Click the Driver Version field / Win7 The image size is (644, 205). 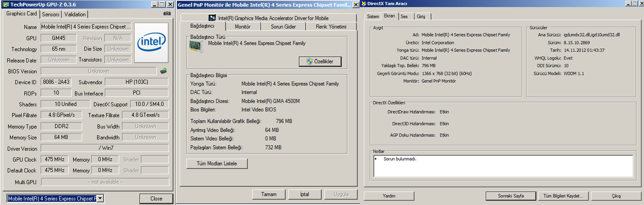[x=105, y=148]
